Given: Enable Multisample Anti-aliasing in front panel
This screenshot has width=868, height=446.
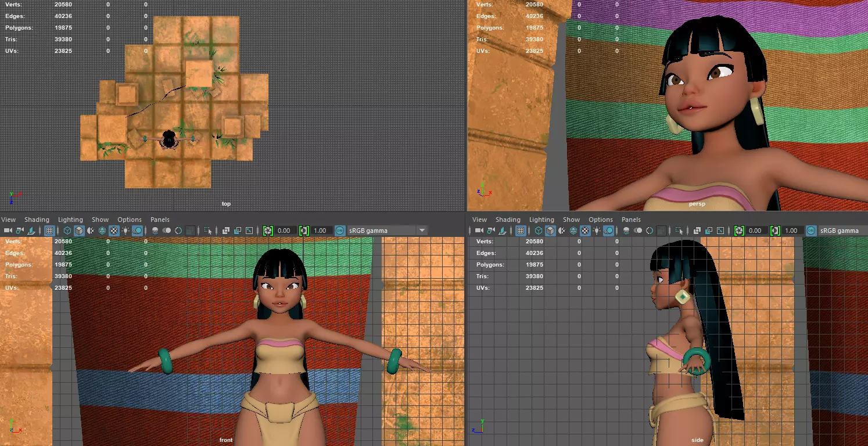Looking at the screenshot, I should click(x=178, y=231).
